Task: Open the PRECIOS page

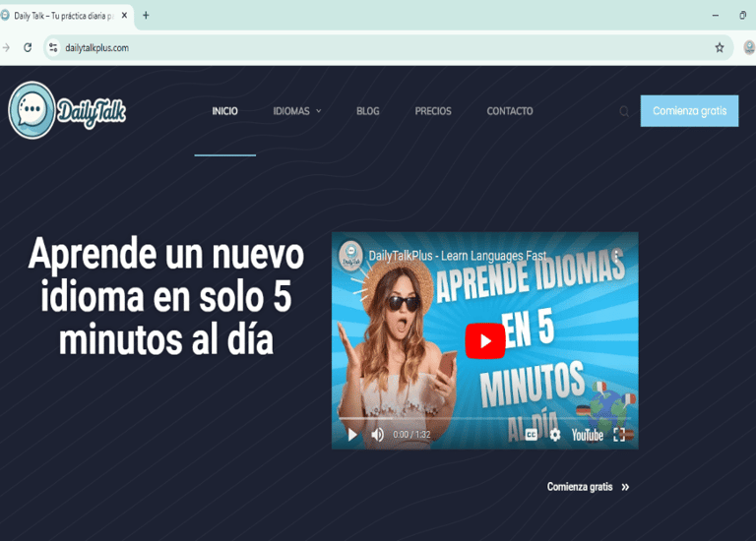Action: (x=433, y=111)
